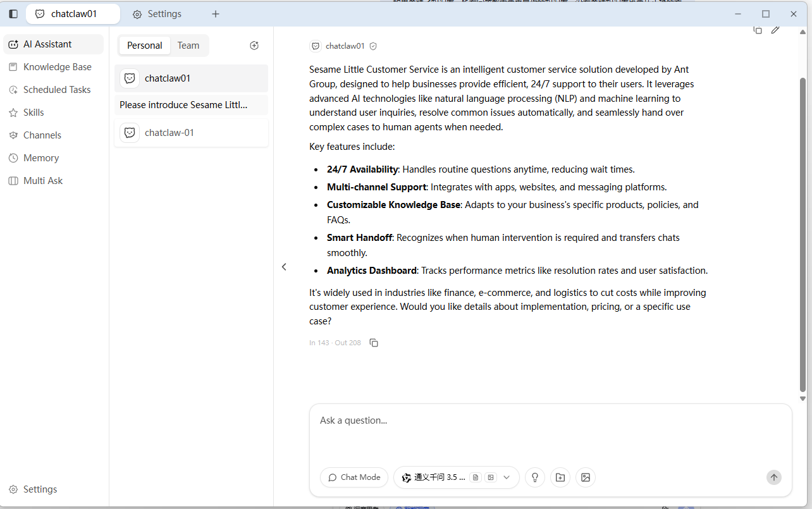812x509 pixels.
Task: Click the add folder icon button
Action: tap(560, 477)
